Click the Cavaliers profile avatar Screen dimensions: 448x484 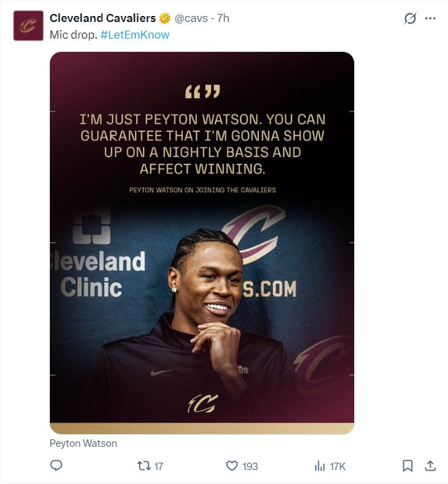[29, 25]
